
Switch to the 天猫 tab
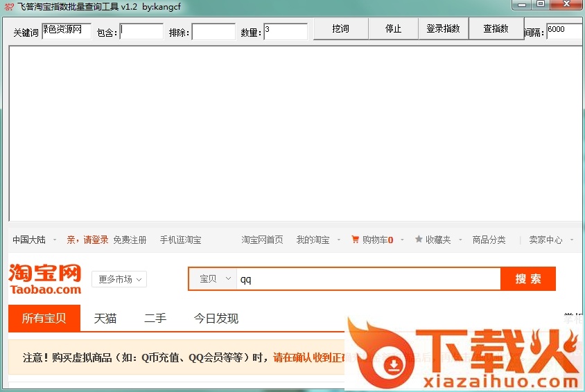pyautogui.click(x=105, y=318)
